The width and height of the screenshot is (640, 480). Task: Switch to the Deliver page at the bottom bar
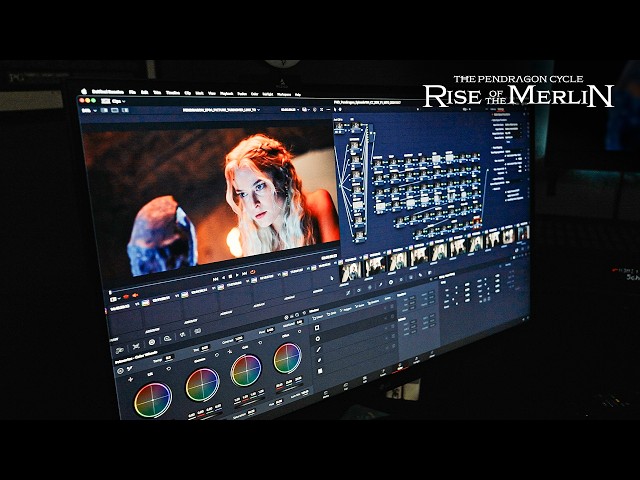(x=431, y=355)
